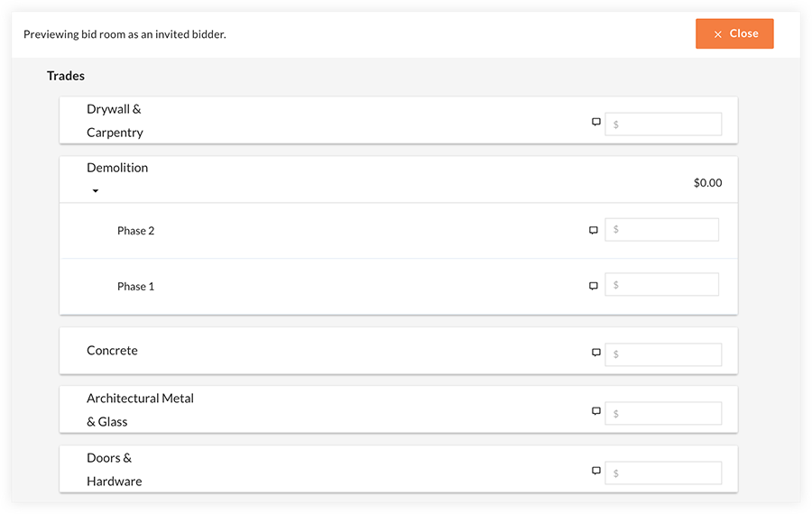Collapse the Demolition trade arrow
This screenshot has width=812, height=514.
tap(96, 191)
